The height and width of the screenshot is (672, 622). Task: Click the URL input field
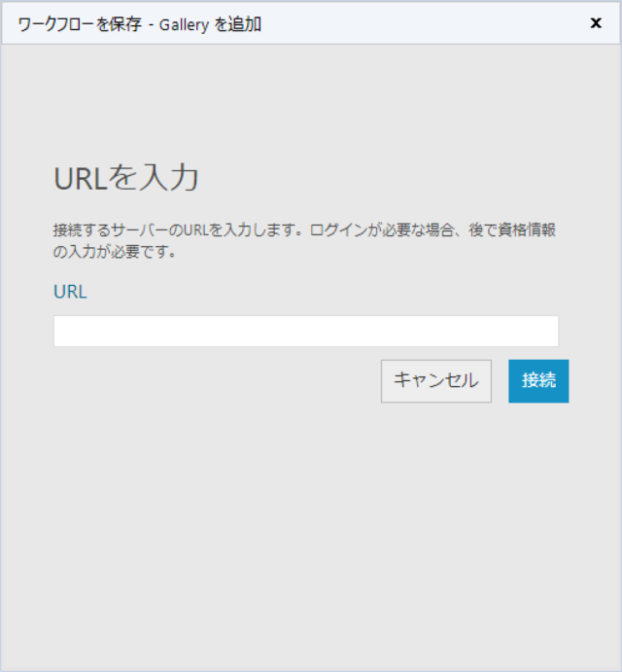click(x=306, y=331)
